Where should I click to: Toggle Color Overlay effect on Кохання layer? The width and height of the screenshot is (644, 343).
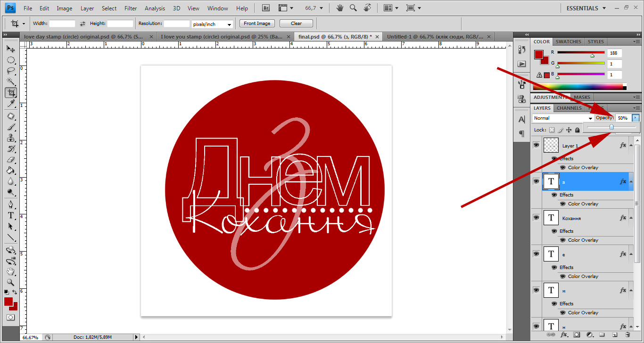tap(563, 240)
